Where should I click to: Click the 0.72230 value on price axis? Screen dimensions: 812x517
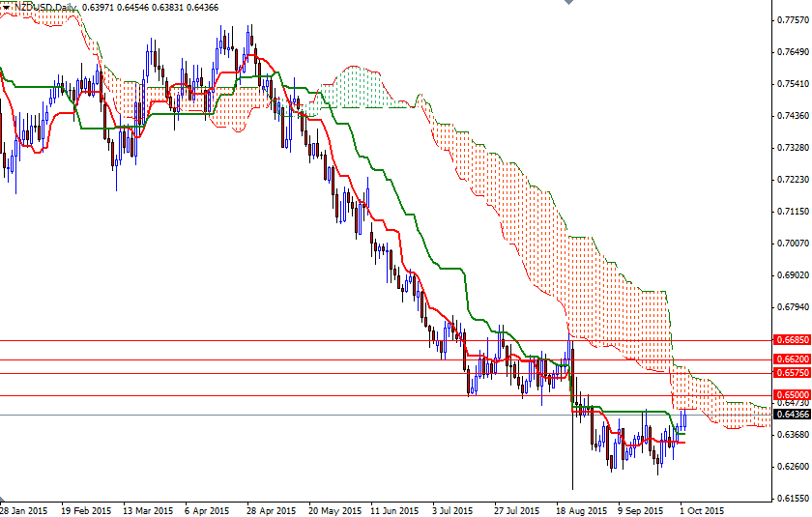(792, 180)
